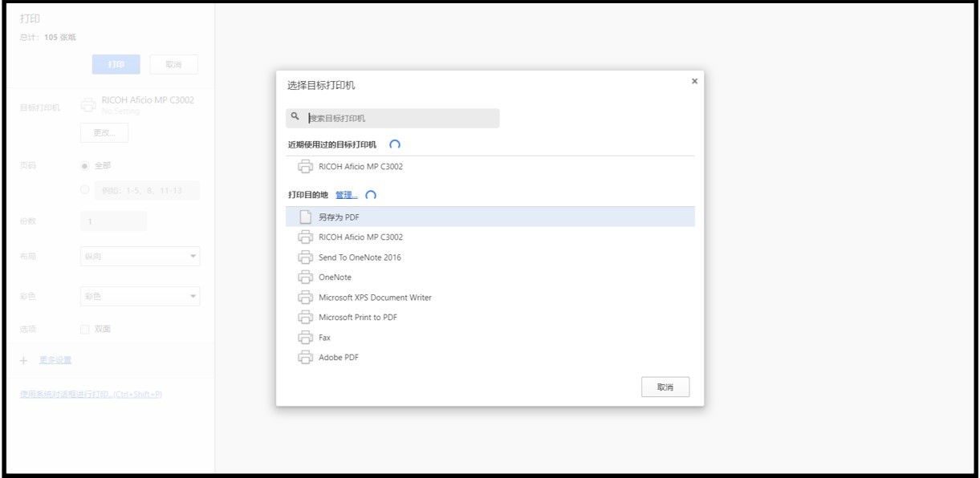Toggle the 双面 checkbox
The width and height of the screenshot is (980, 478).
point(85,329)
